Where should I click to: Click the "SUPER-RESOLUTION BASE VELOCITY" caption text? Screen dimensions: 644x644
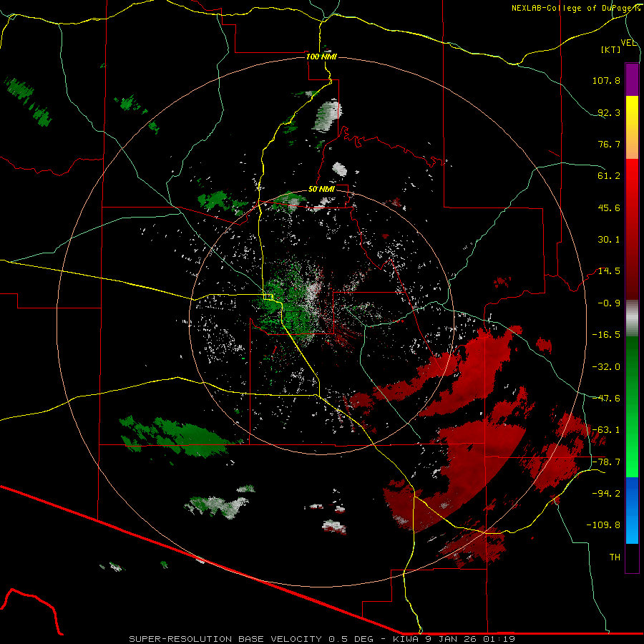[225, 639]
